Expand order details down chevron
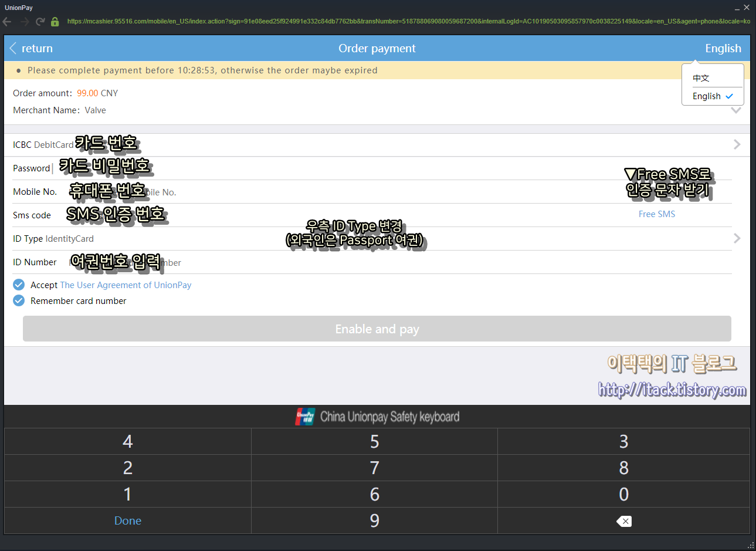The height and width of the screenshot is (551, 756). click(736, 110)
